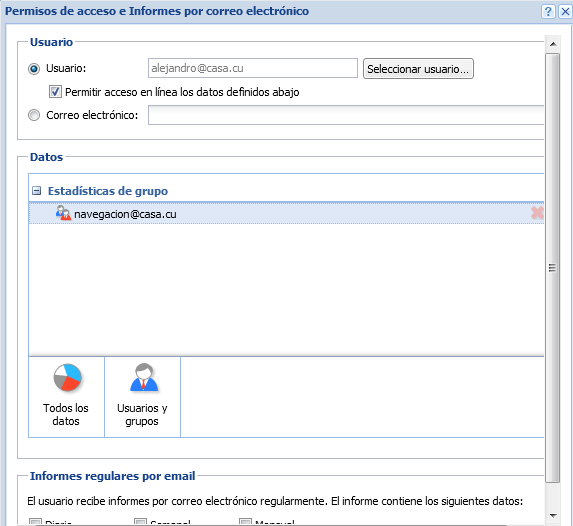Click the alejandro@casa.cu user field
Viewport: 573px width, 526px height.
click(253, 68)
